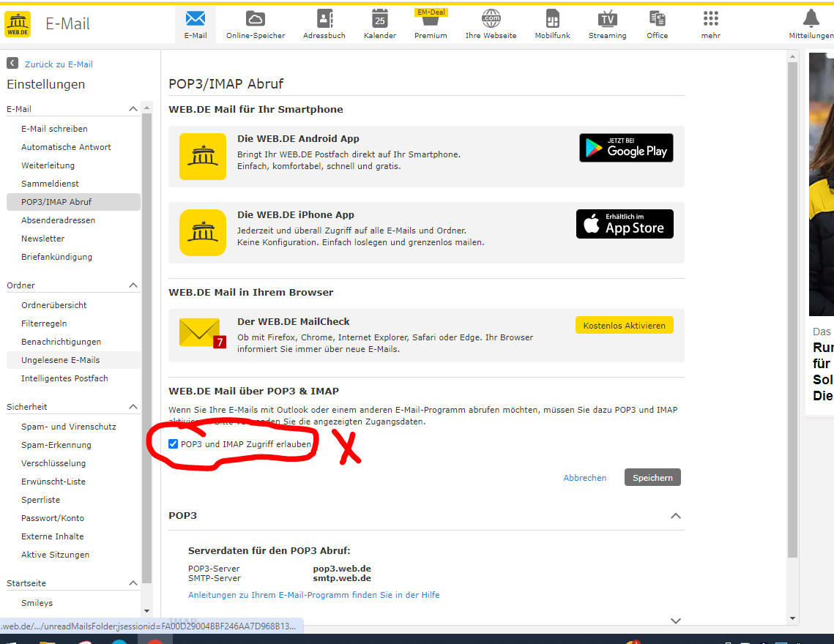Viewport: 834px width, 644px height.
Task: Click the Abbrechen link
Action: point(584,478)
